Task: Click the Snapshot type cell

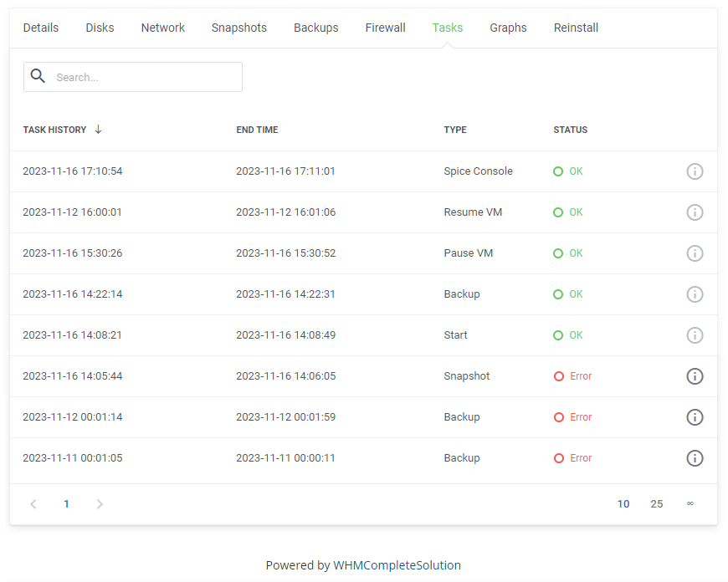Action: [467, 376]
